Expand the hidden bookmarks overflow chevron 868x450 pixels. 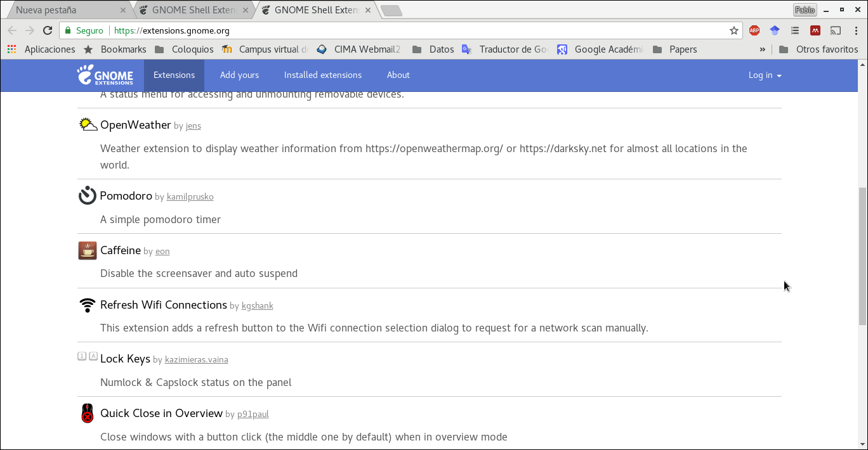(762, 49)
